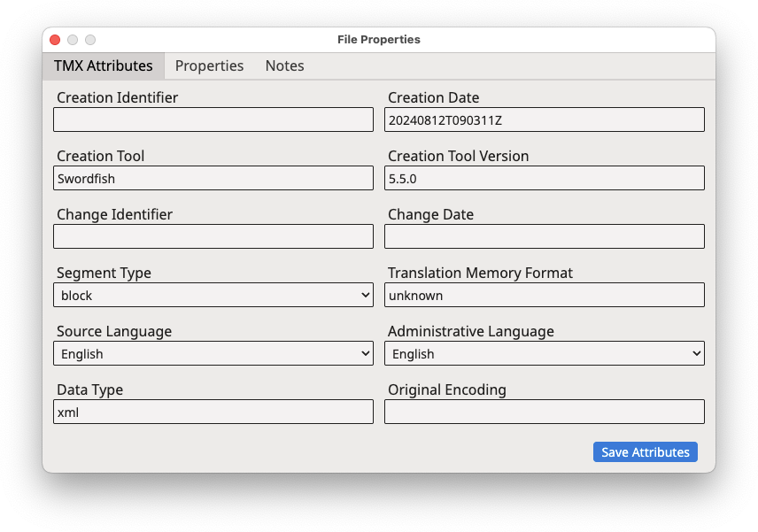Click the Segment Type label

(104, 273)
